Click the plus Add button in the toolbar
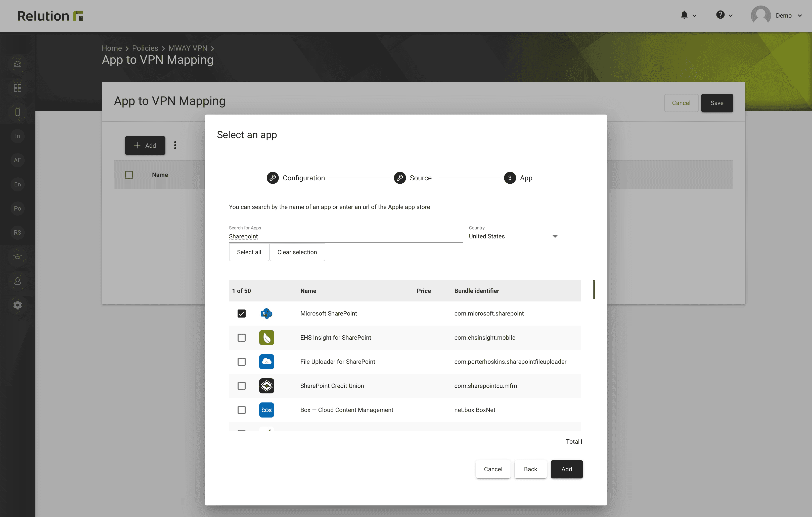 click(x=145, y=146)
